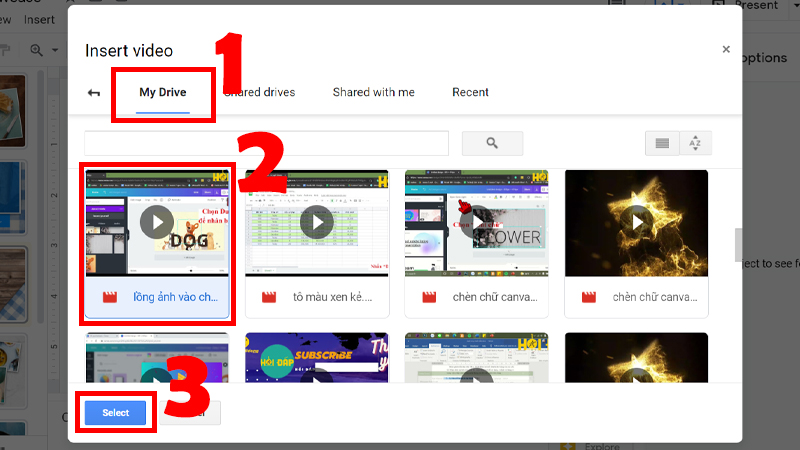Viewport: 800px width, 450px height.
Task: Click the 'lồng ảnh vào ch...' file name
Action: 176,297
